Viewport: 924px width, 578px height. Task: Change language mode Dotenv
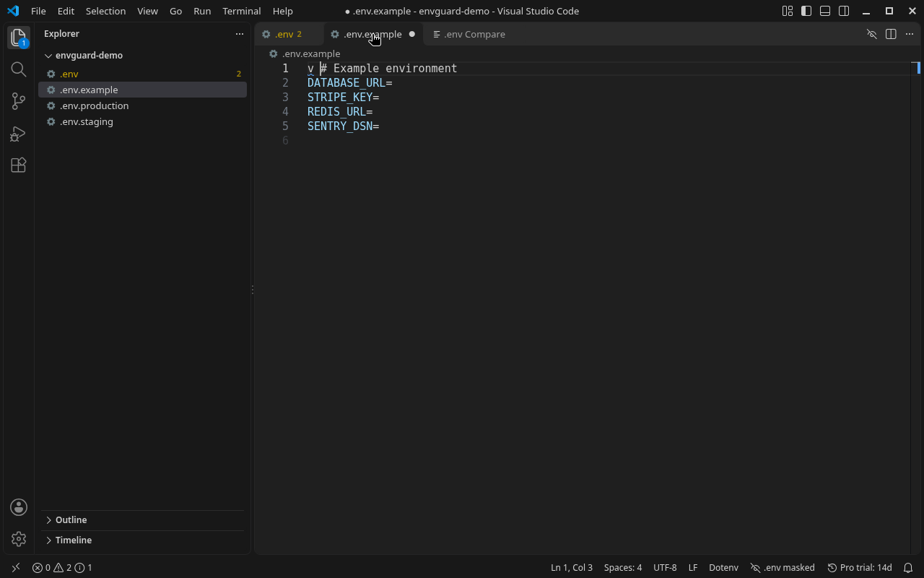(x=723, y=568)
